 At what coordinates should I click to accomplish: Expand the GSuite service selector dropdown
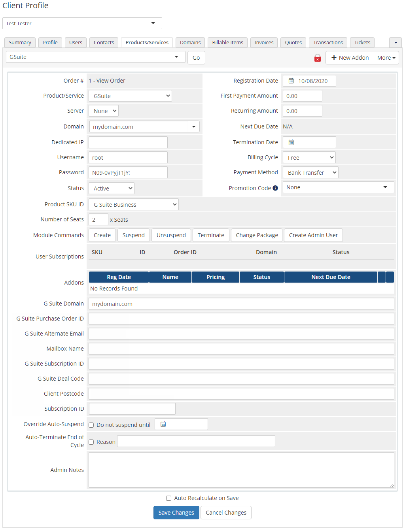[x=96, y=57]
